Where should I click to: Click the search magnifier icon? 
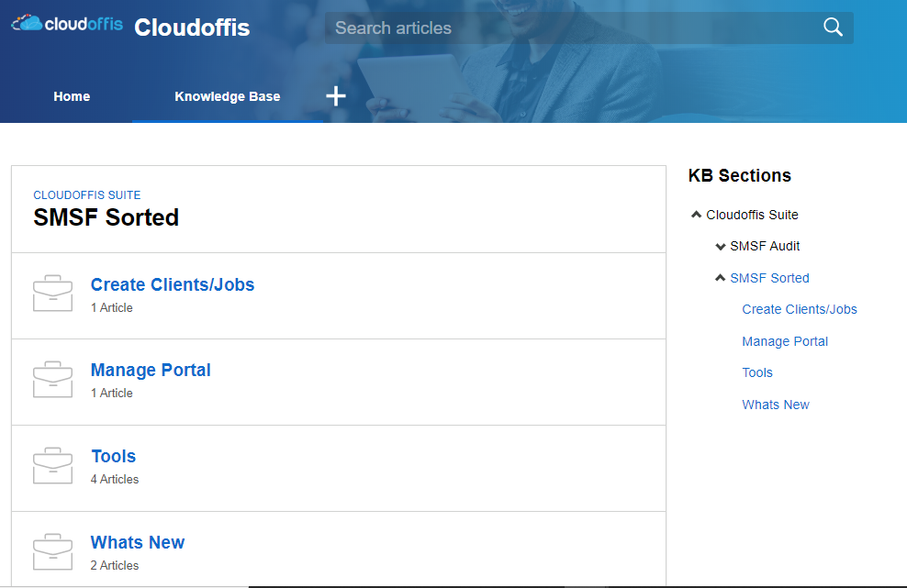click(833, 27)
